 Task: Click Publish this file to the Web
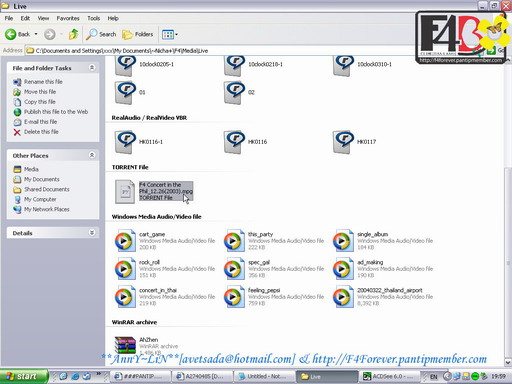(x=56, y=112)
